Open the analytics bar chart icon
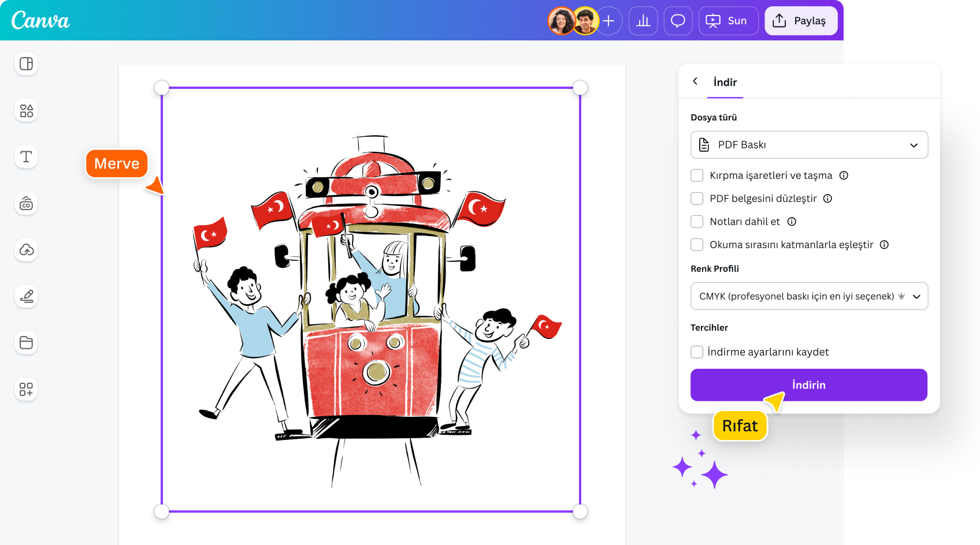Image resolution: width=980 pixels, height=545 pixels. 643,21
